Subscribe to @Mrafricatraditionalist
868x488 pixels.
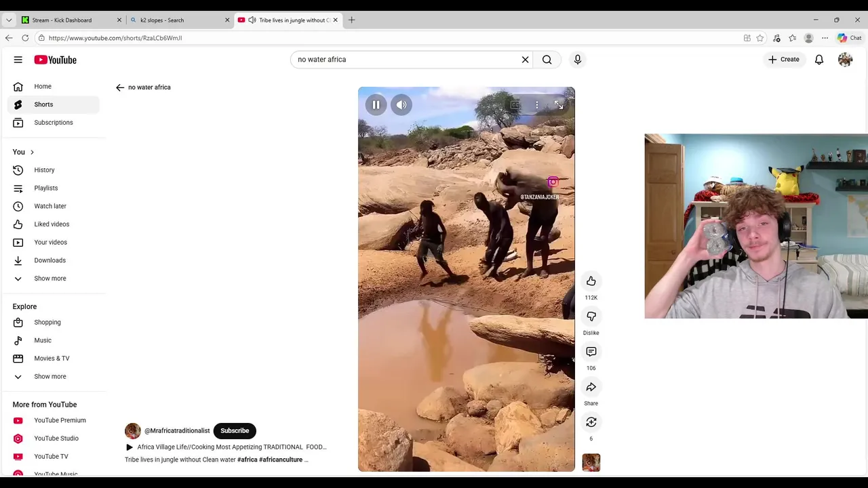235,430
